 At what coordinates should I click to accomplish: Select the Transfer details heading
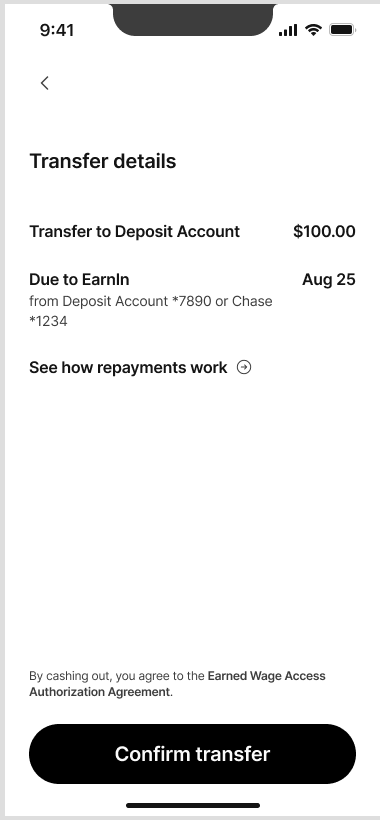tap(103, 161)
